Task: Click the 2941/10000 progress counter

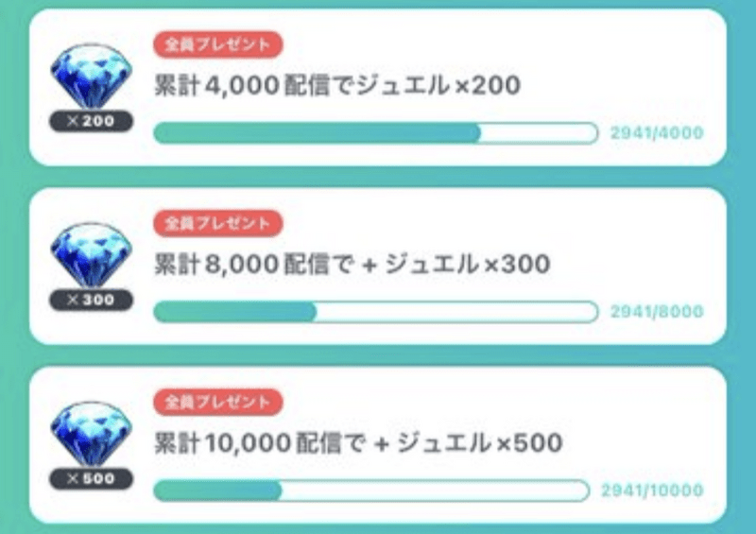Action: coord(652,491)
